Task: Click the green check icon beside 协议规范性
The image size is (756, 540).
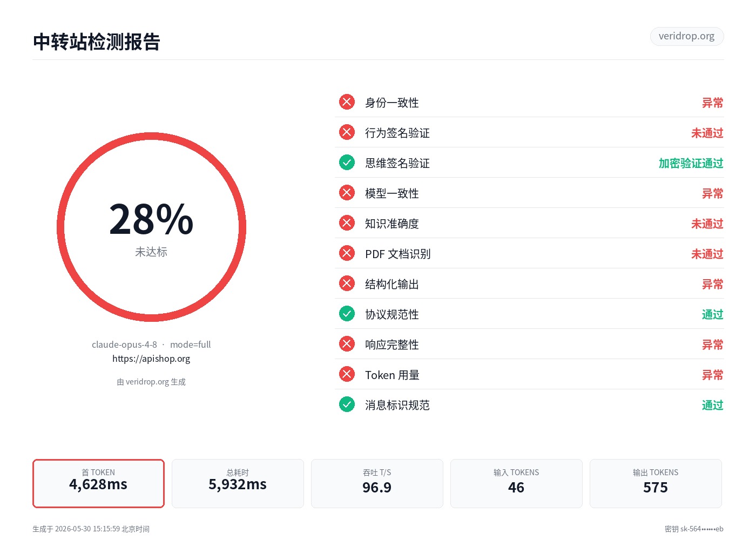Action: 347,314
